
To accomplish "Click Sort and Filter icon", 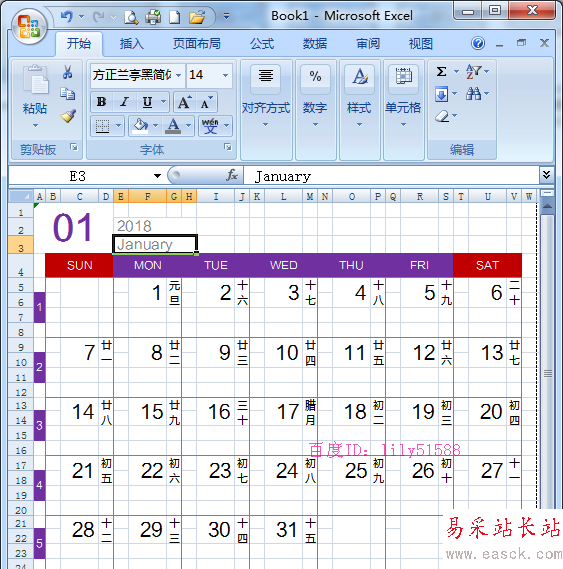I will click(474, 71).
